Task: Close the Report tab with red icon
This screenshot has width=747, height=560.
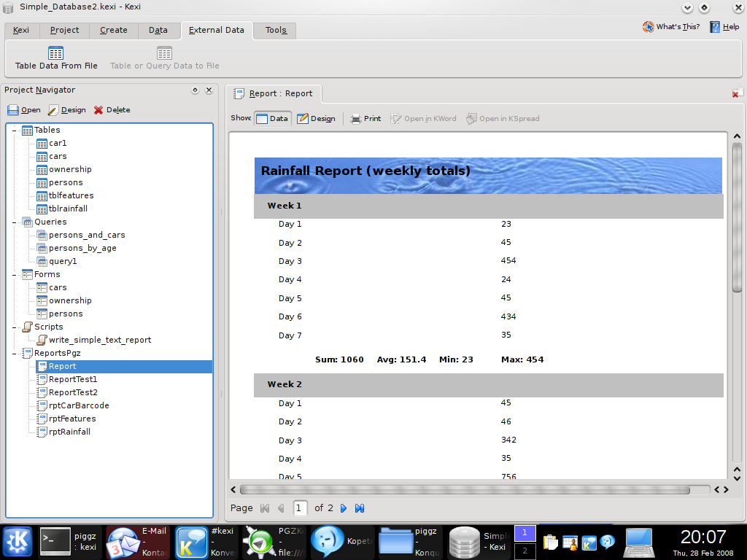Action: (737, 93)
